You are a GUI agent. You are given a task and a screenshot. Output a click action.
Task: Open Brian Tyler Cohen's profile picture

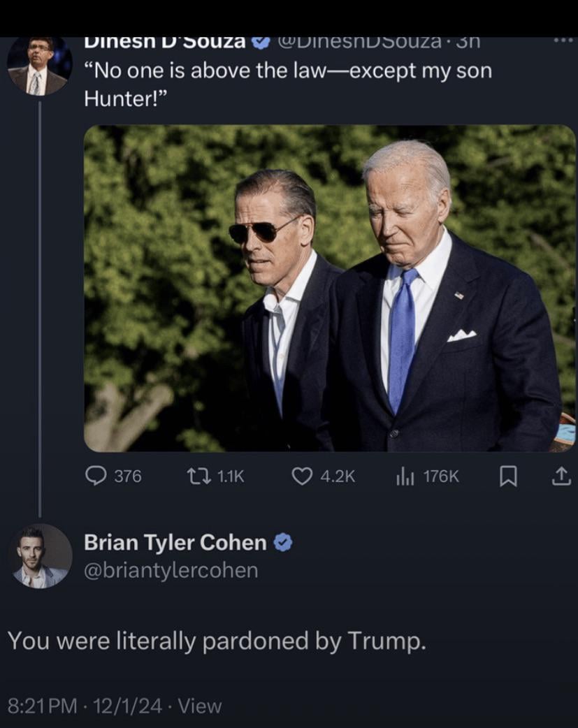pyautogui.click(x=41, y=556)
